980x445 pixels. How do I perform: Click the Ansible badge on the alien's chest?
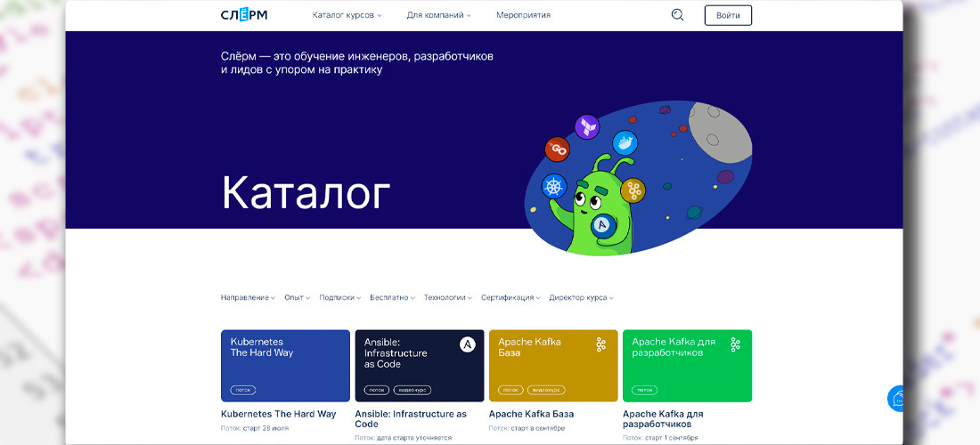(604, 224)
